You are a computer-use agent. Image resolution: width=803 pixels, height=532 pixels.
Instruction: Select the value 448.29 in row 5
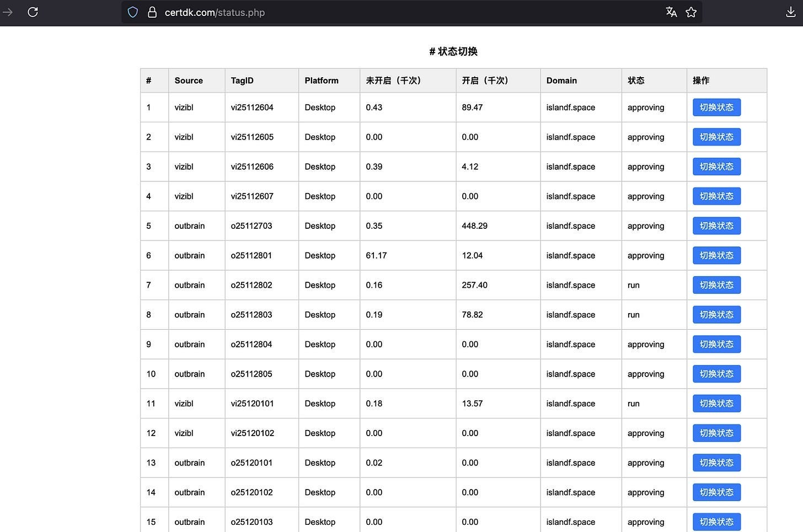click(x=474, y=226)
